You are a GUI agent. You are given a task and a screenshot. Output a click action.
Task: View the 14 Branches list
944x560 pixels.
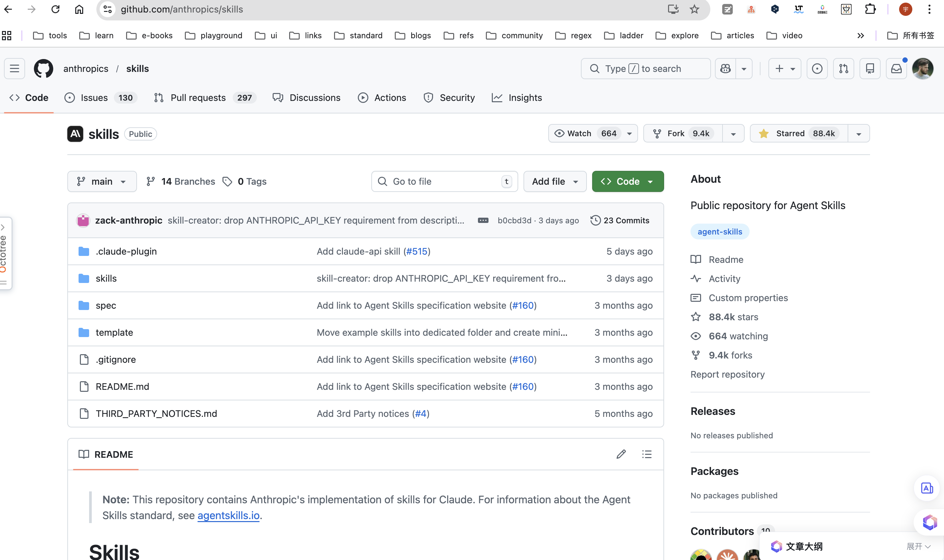(181, 181)
